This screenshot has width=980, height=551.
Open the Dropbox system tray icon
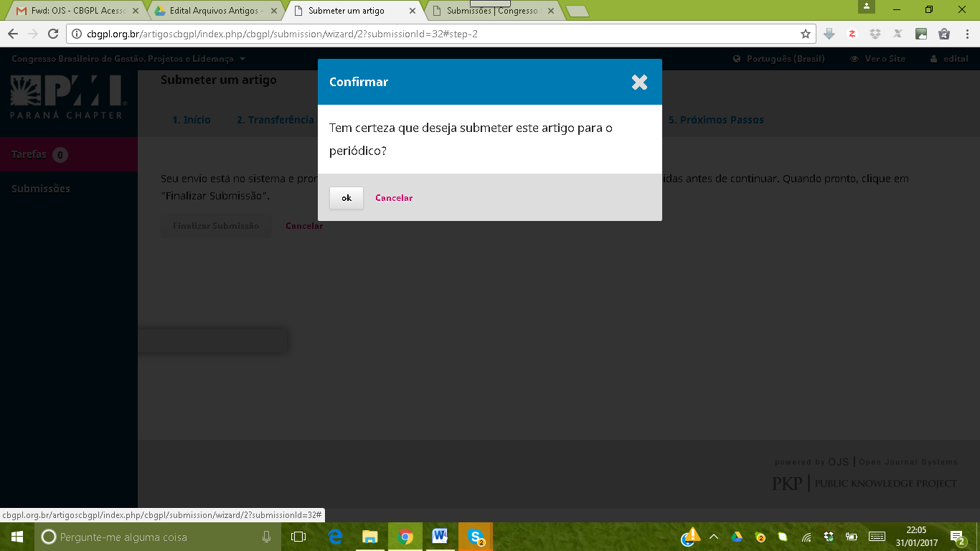829,537
